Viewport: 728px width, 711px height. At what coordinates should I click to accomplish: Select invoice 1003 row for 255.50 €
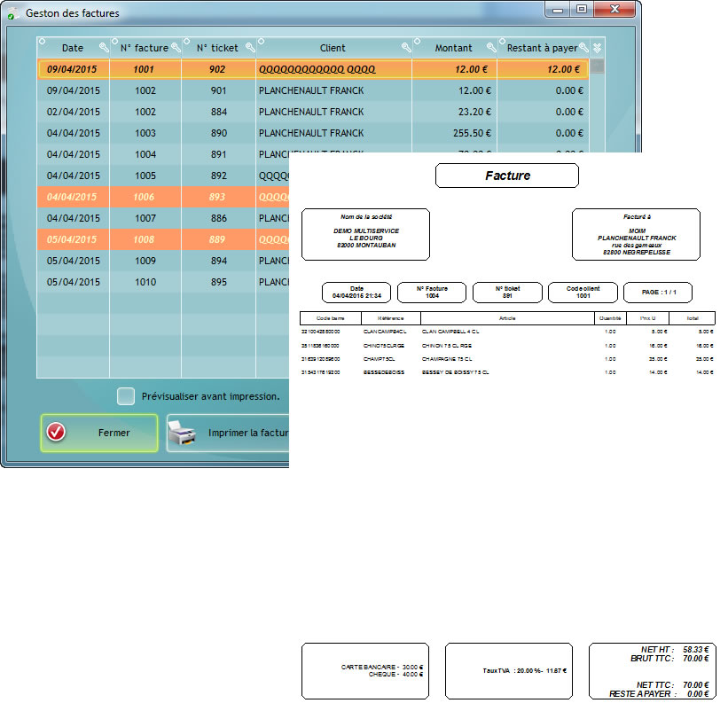coord(177,133)
